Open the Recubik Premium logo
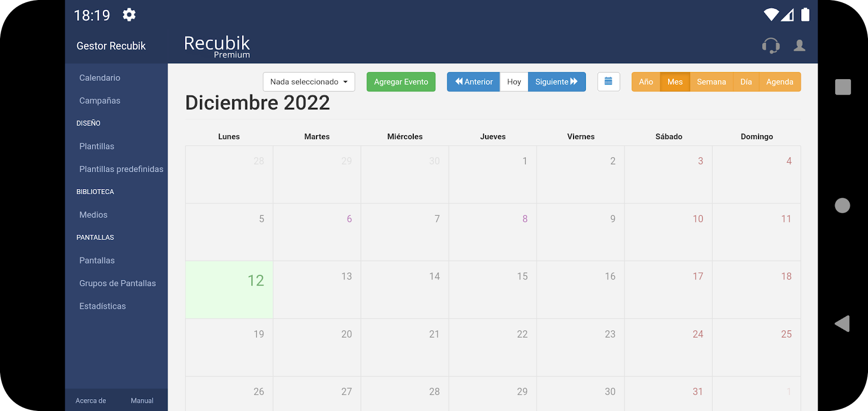The height and width of the screenshot is (411, 868). 217,47
